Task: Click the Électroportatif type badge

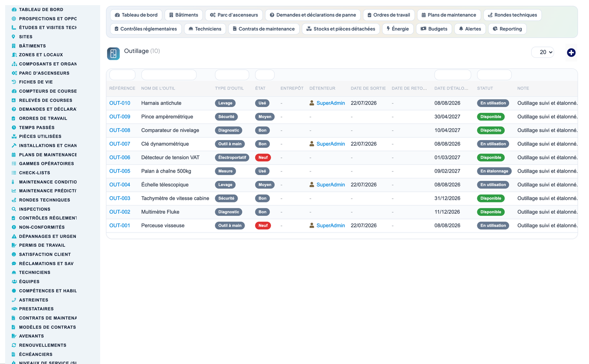Action: click(x=232, y=158)
